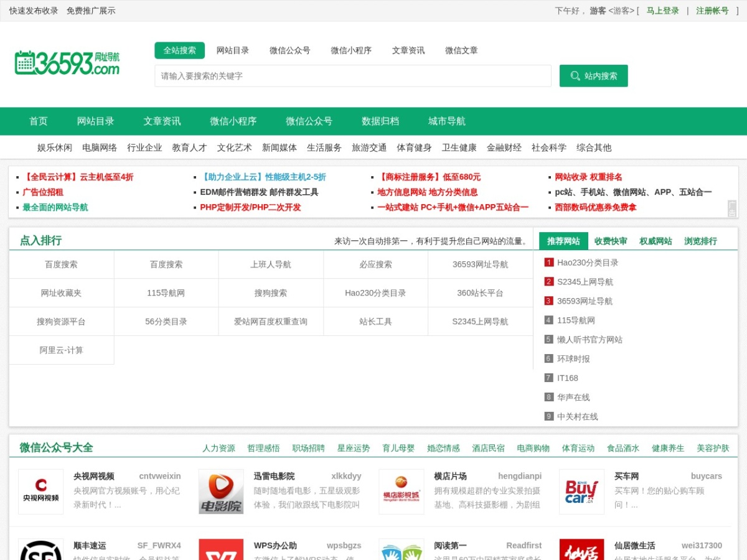Click the 阅读第一 logo icon
This screenshot has height=560, width=747.
(402, 549)
